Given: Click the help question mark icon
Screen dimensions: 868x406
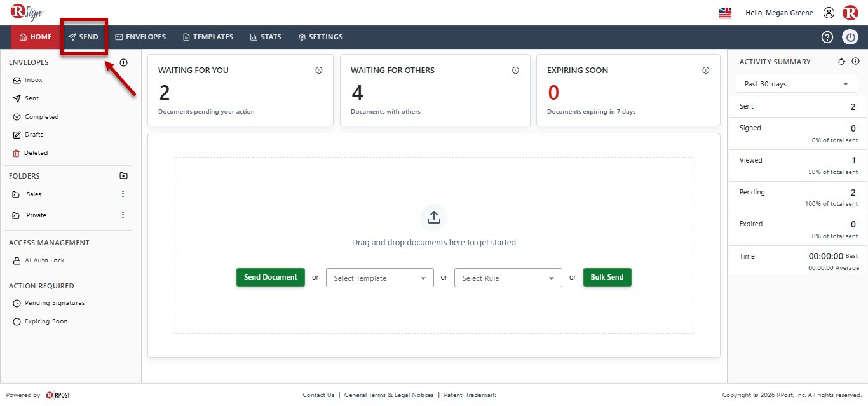Looking at the screenshot, I should 827,37.
